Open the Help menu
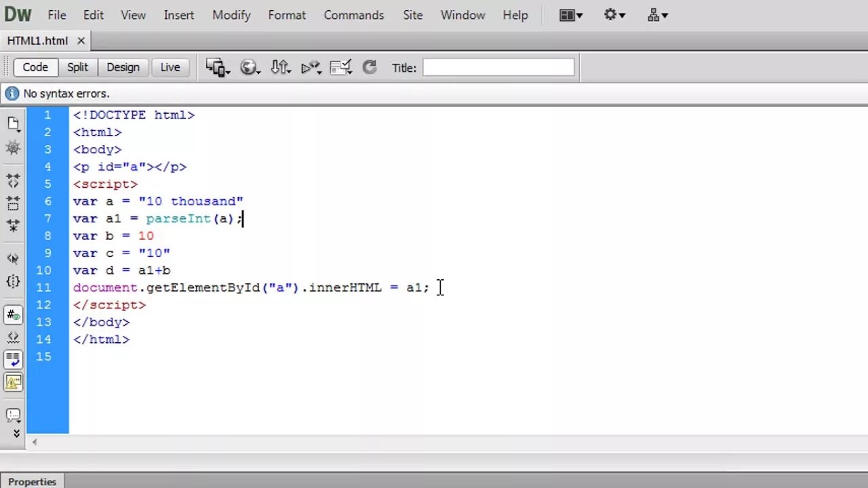868x488 pixels. pyautogui.click(x=515, y=15)
